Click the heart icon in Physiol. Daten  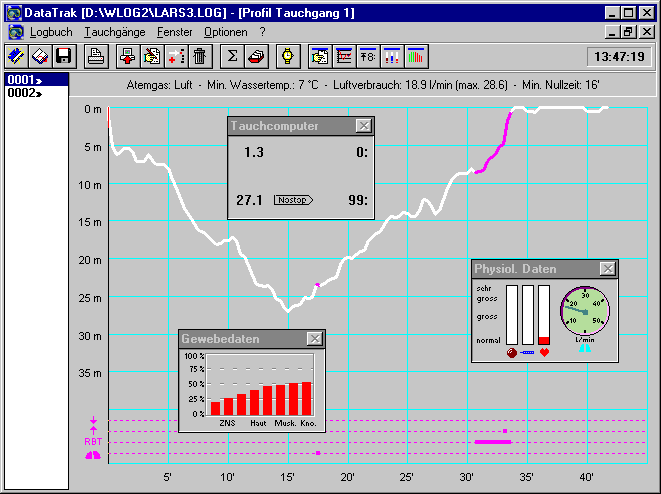pyautogui.click(x=545, y=353)
